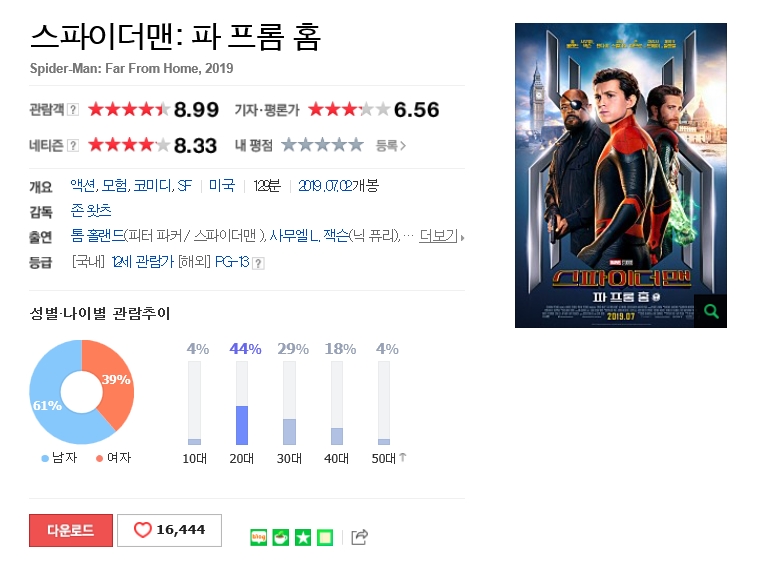Screen dimensions: 762x572
Task: Set my rating using the gray stars
Action: click(322, 145)
